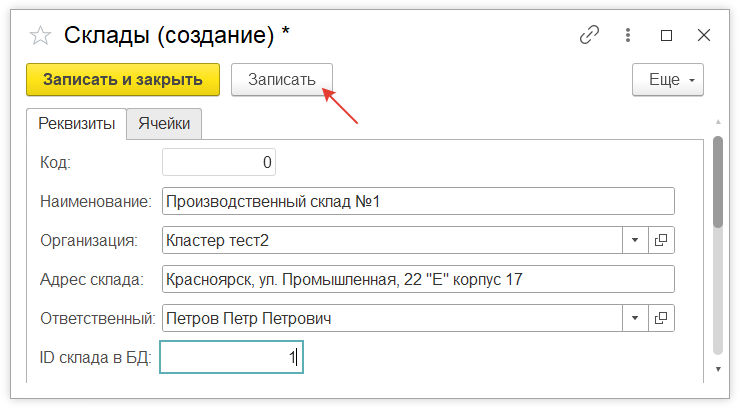
Task: Maximize the Склады window
Action: click(x=667, y=35)
